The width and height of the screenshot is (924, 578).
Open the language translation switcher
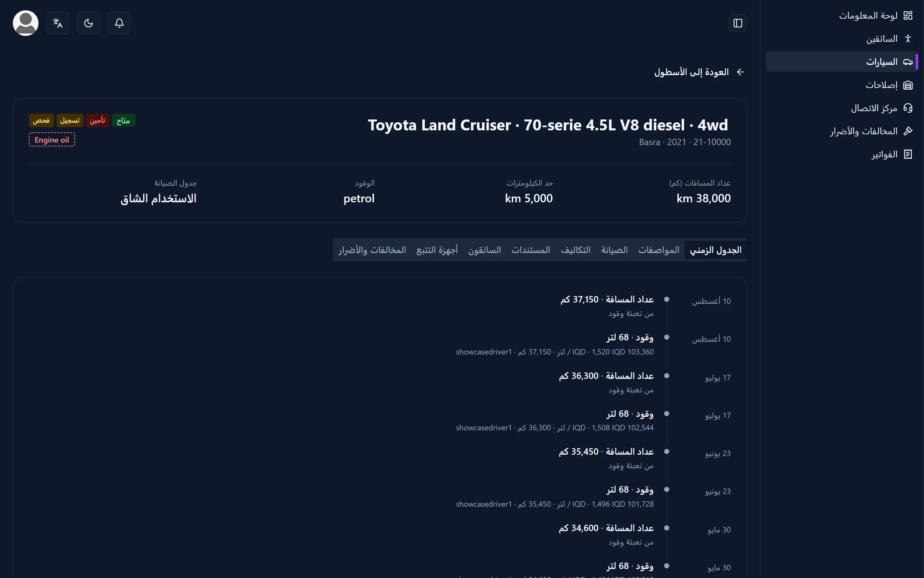(x=58, y=23)
